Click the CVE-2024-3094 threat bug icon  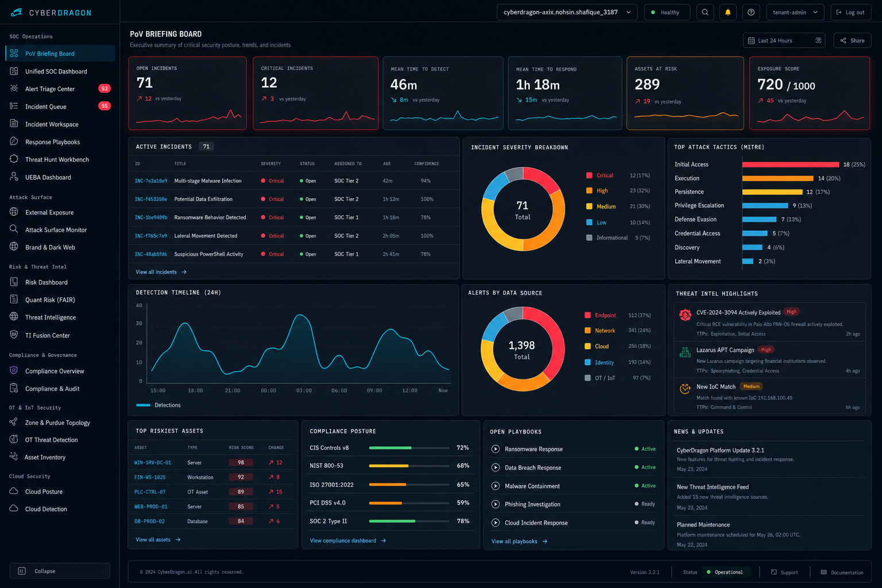pyautogui.click(x=685, y=315)
